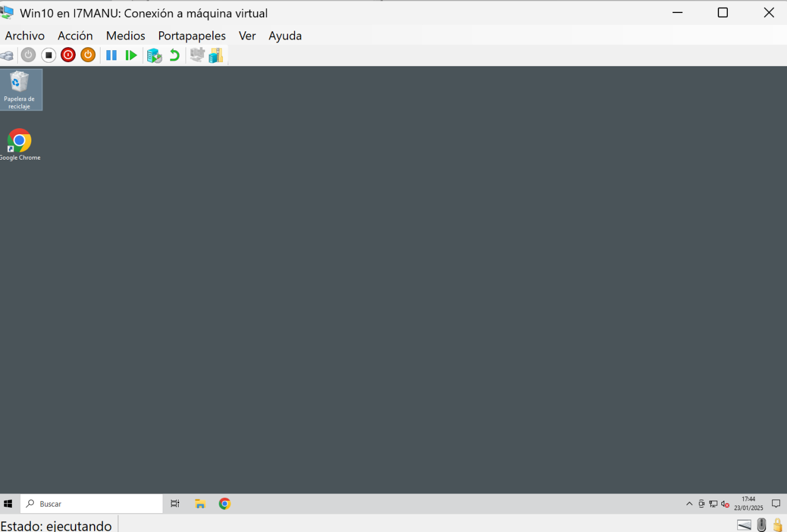The height and width of the screenshot is (532, 787).
Task: Open the Archivo menu
Action: tap(25, 36)
